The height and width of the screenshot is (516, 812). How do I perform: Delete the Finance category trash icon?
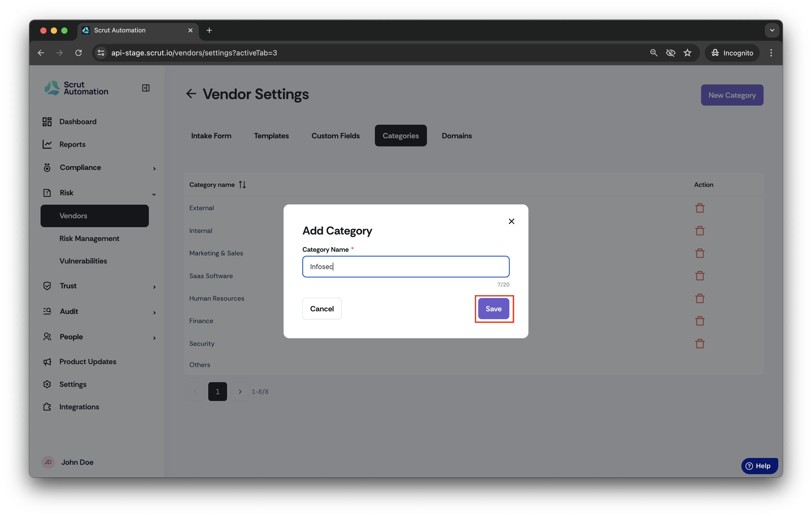(x=700, y=321)
